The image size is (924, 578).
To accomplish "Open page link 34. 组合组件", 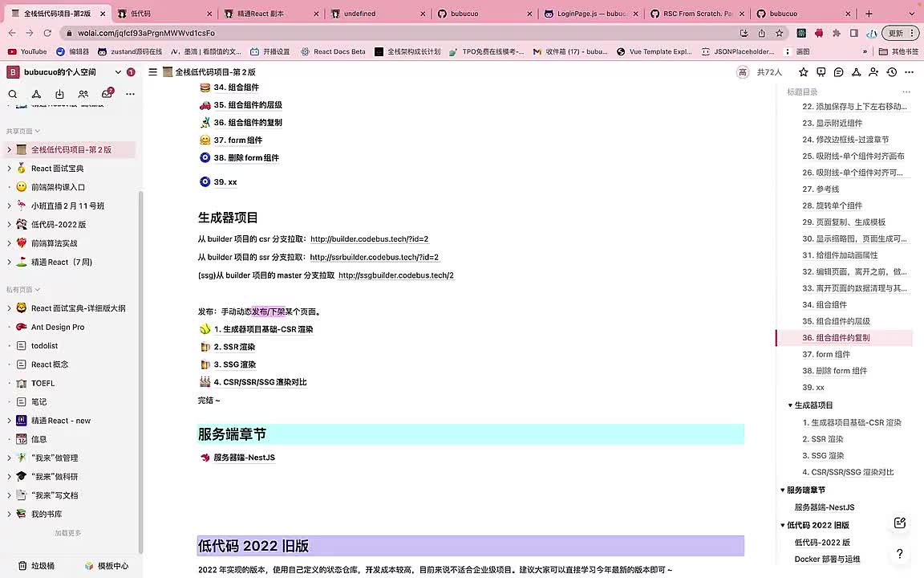I will [236, 88].
